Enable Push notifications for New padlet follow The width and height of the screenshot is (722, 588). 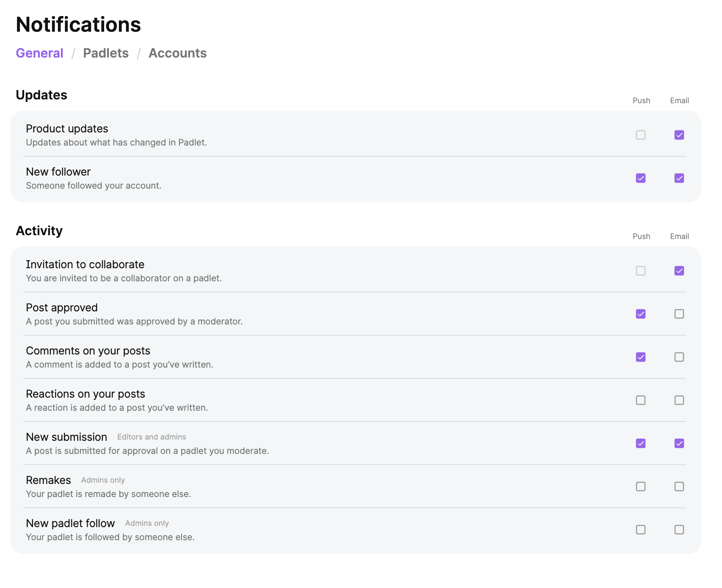coord(641,530)
